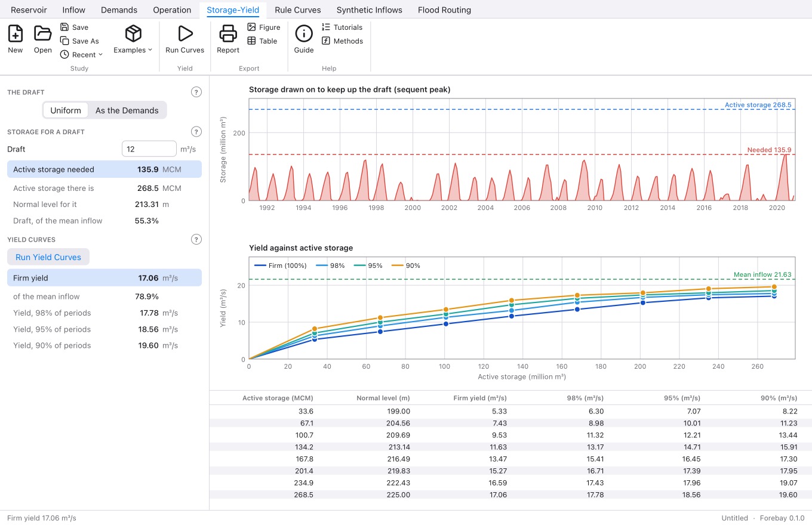Toggle the Firm (100%) legend series

pyautogui.click(x=281, y=265)
